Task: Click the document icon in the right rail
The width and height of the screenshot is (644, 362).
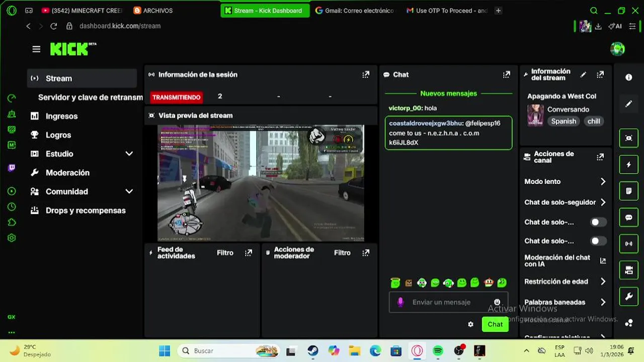Action: 628,191
